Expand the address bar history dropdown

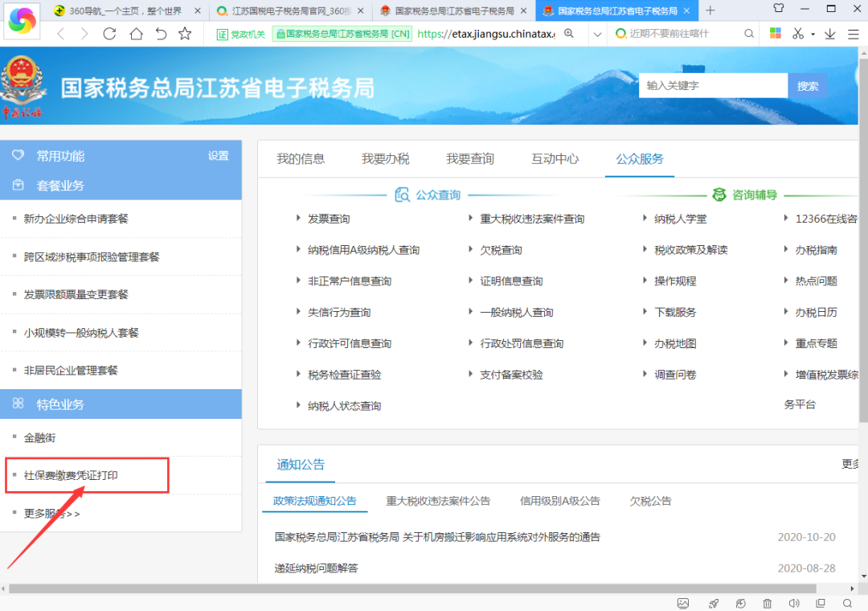coord(597,35)
